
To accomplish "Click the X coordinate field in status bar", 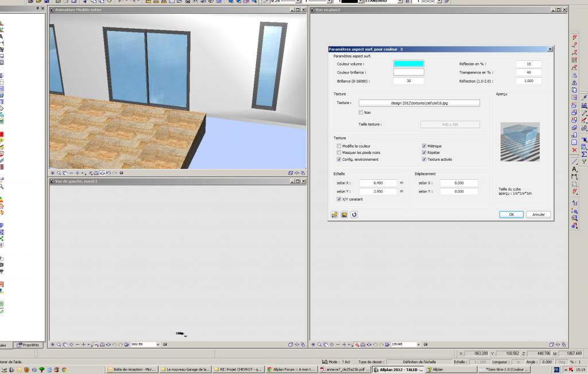I will [x=477, y=353].
